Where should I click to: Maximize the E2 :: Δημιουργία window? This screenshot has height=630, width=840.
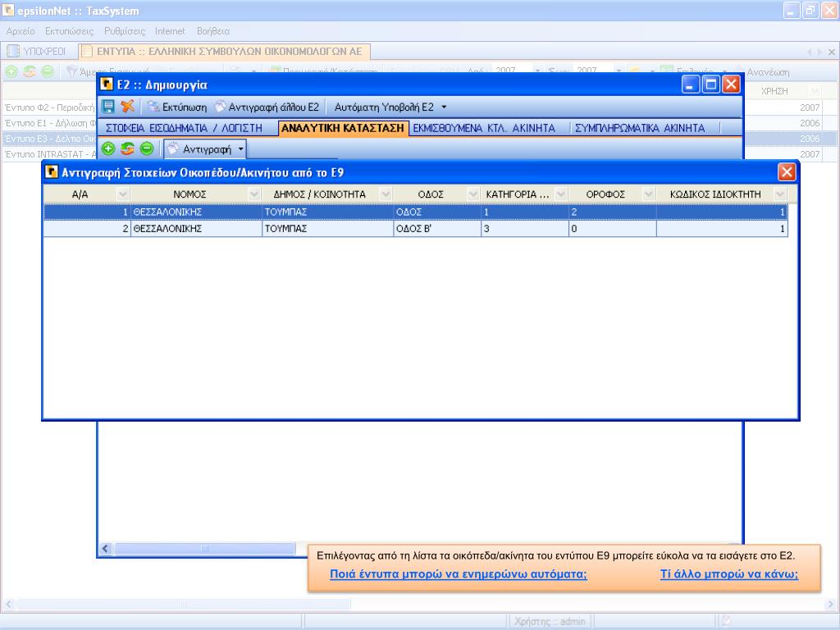[x=711, y=84]
